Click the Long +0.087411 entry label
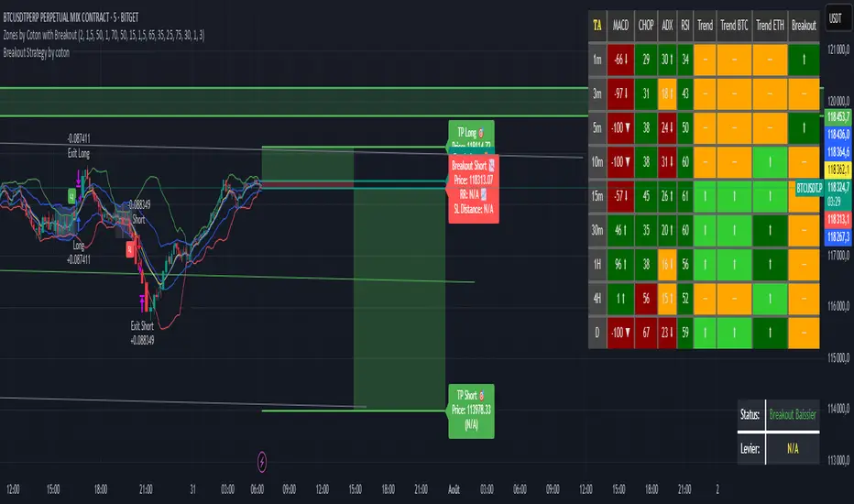This screenshot has height=504, width=854. coord(79,253)
